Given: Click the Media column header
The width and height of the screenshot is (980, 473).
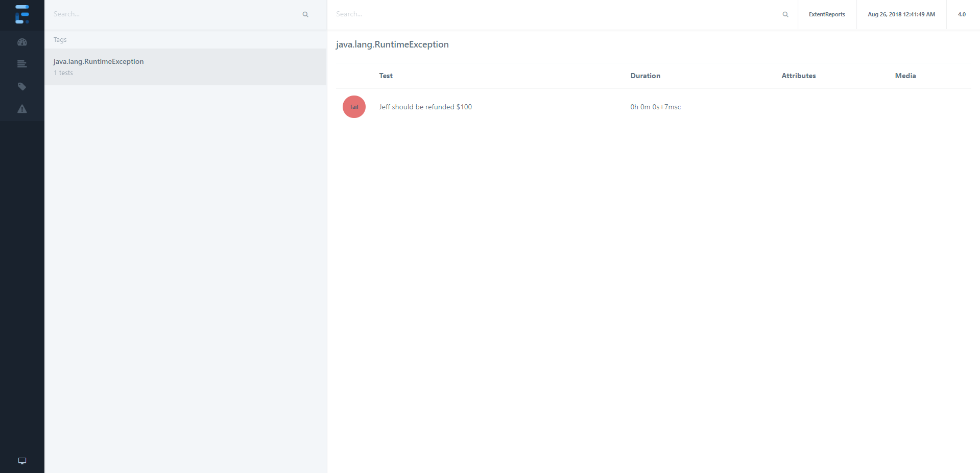Looking at the screenshot, I should 905,76.
